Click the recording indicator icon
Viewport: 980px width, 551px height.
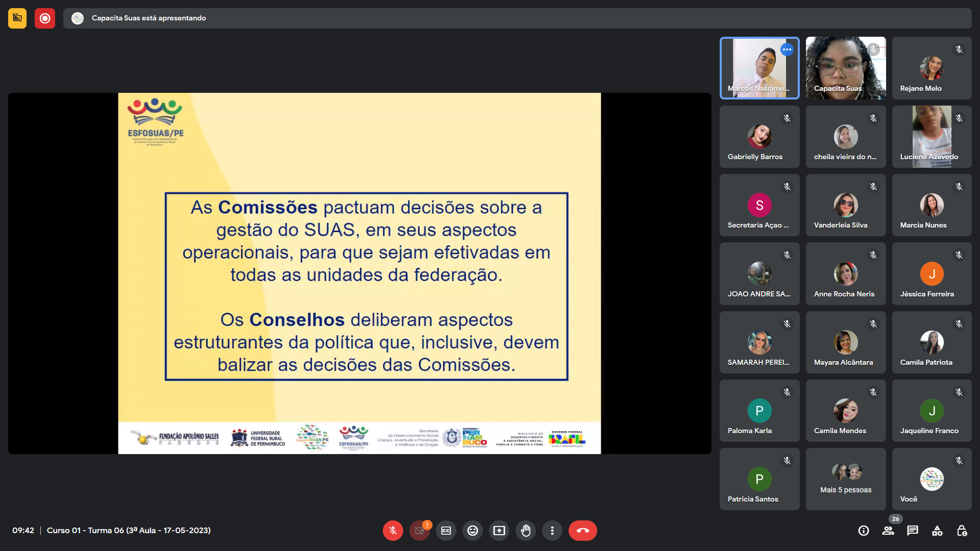point(45,18)
